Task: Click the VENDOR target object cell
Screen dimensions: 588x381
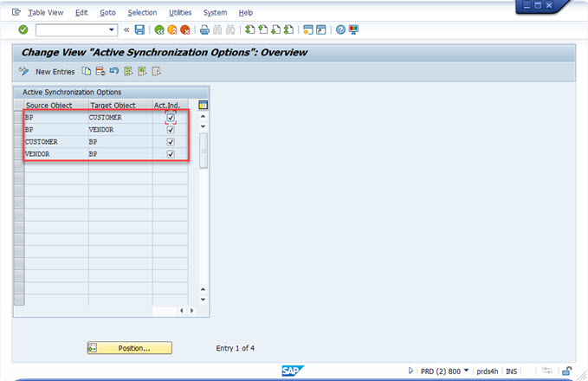Action: click(x=120, y=130)
